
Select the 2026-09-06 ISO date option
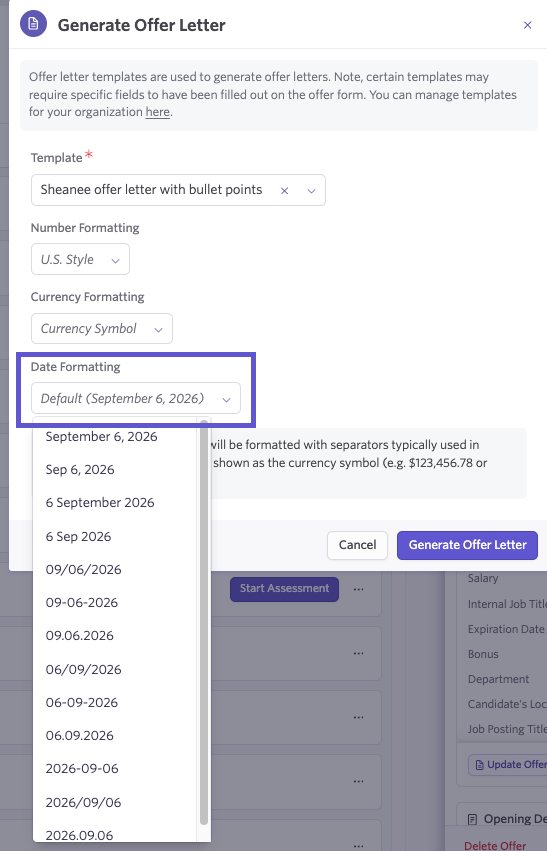[82, 769]
